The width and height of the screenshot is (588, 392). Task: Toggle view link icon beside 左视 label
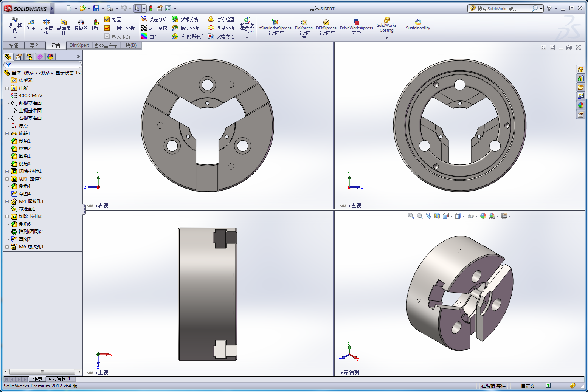343,205
